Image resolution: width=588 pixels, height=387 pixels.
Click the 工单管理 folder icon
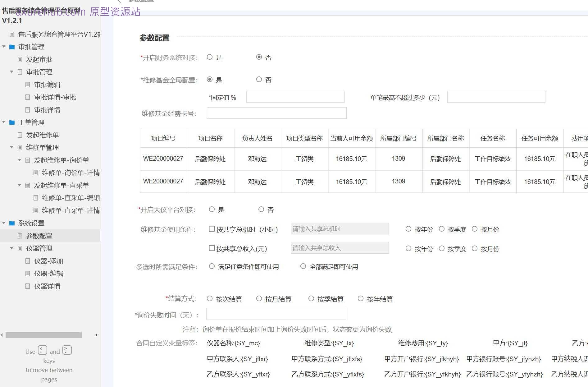pyautogui.click(x=11, y=122)
